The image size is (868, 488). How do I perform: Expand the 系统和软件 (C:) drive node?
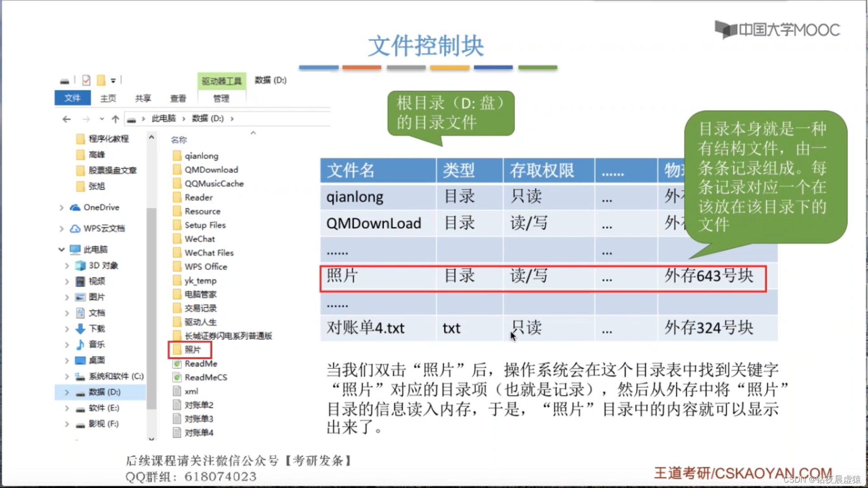(67, 376)
